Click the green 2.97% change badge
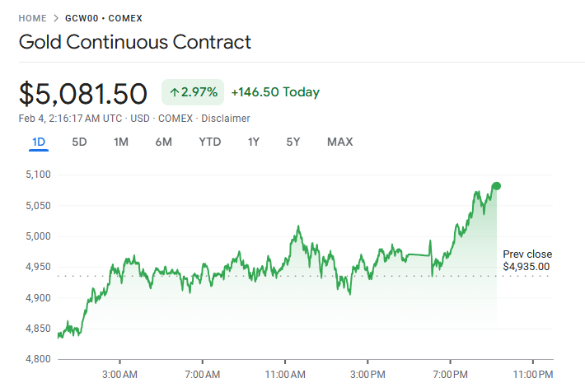The width and height of the screenshot is (585, 392). [x=193, y=92]
